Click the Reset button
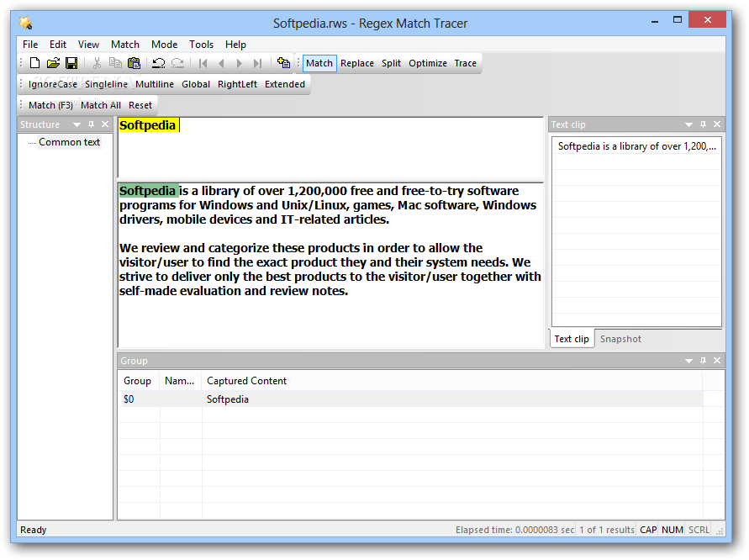749x560 pixels. 140,105
